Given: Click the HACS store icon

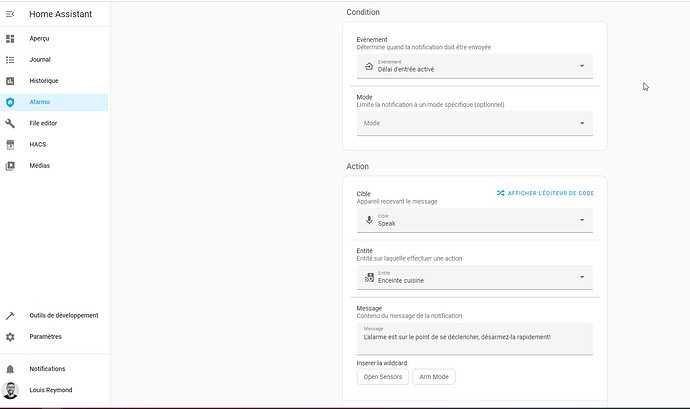Looking at the screenshot, I should tap(10, 144).
